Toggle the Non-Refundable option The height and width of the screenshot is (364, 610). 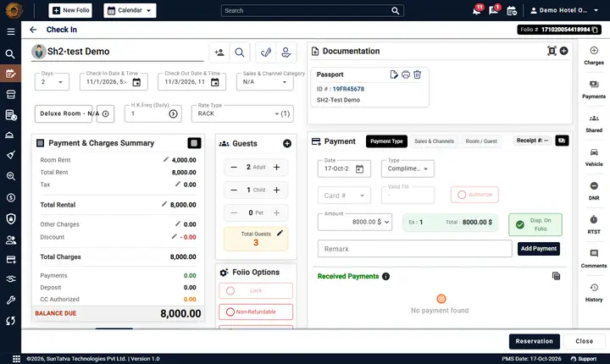256,312
